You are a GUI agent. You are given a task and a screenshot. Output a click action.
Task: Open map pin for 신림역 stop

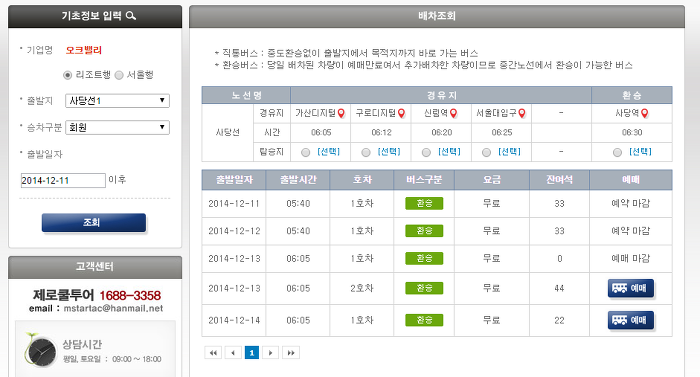[x=454, y=113]
